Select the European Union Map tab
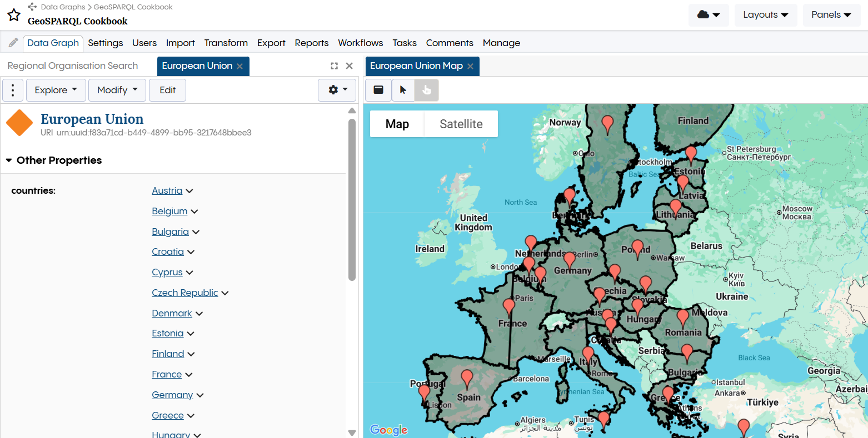Viewport: 868px width, 438px height. click(417, 66)
